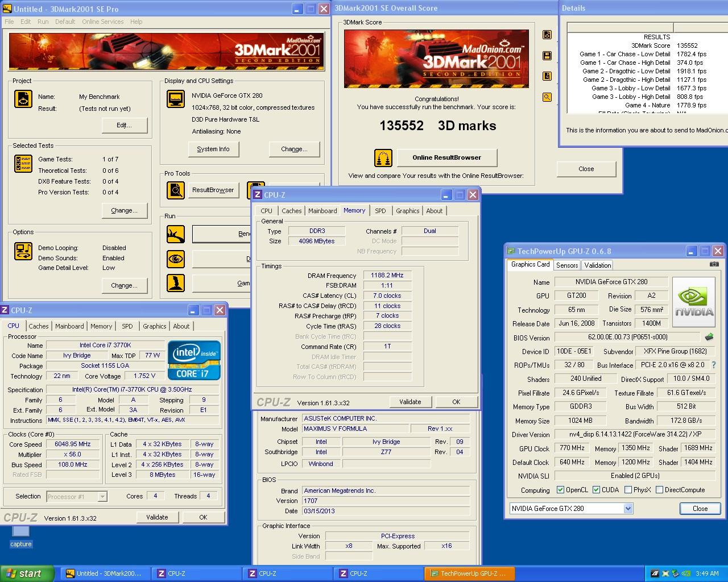
Task: Click the ResultBrowser button in Pro Tools
Action: pyautogui.click(x=213, y=190)
